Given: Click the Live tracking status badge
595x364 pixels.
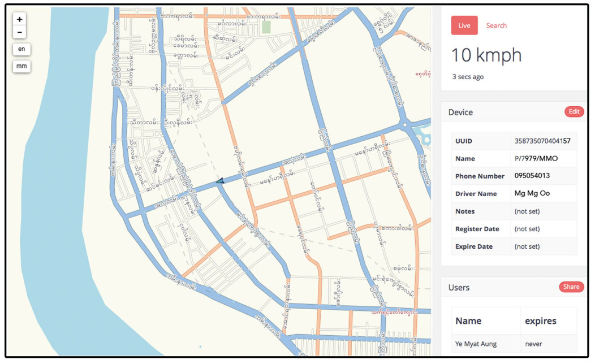Looking at the screenshot, I should [464, 25].
